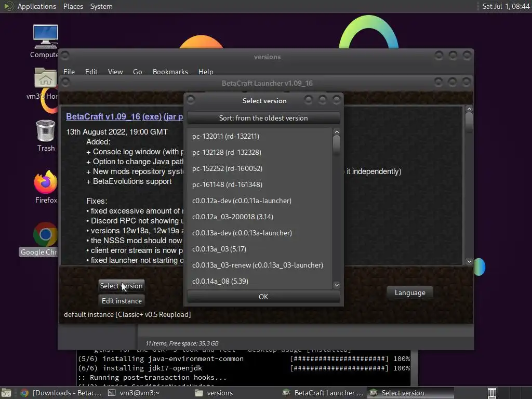Screen dimensions: 532x399
Task: Click the version list scrollbar thumb
Action: (337, 144)
